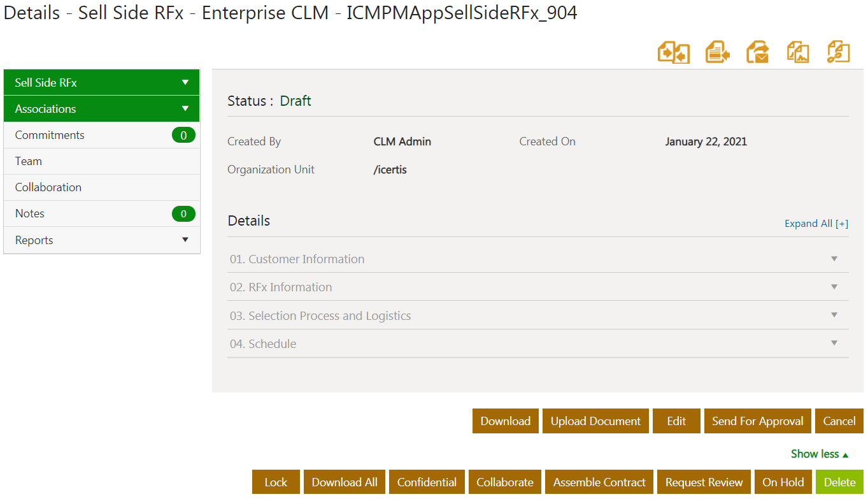Image resolution: width=868 pixels, height=499 pixels.
Task: Collapse the Associations sidebar section
Action: (185, 109)
